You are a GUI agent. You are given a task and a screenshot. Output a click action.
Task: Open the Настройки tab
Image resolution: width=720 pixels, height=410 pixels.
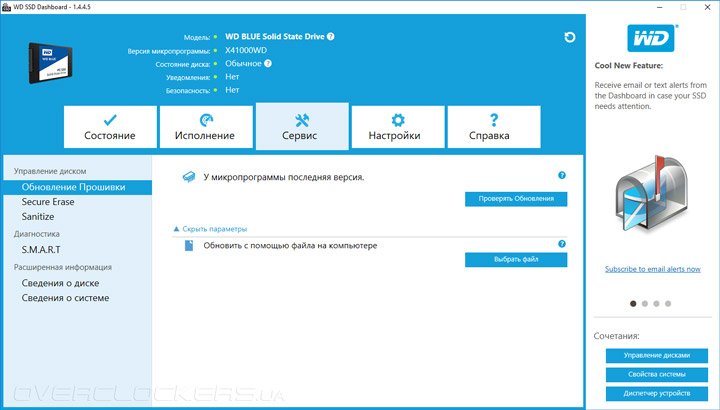click(398, 127)
